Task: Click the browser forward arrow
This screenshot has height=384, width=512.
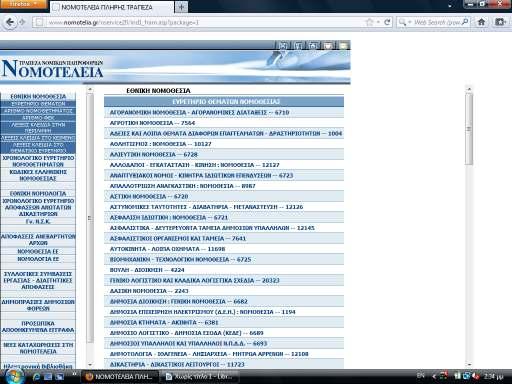Action: pyautogui.click(x=22, y=22)
